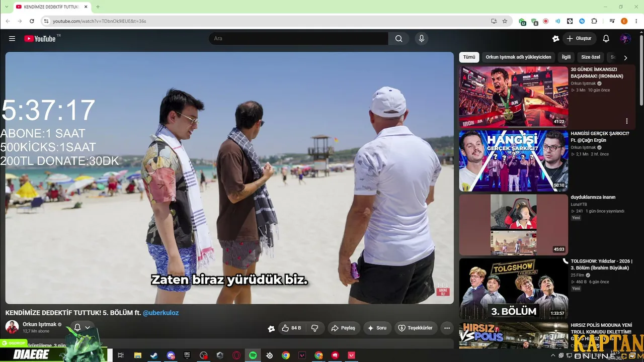Click the sparkle icon beside Oluştur

point(555,39)
